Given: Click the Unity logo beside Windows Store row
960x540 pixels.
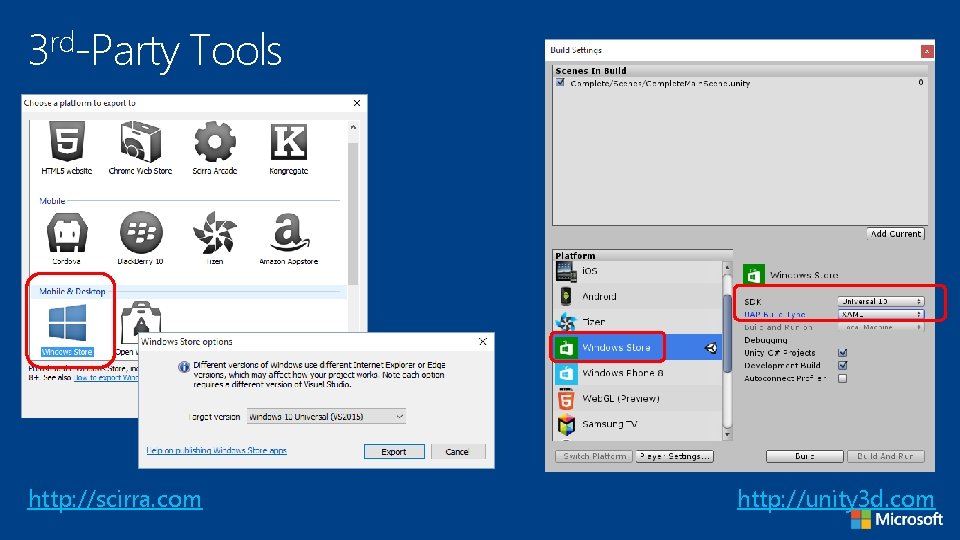Looking at the screenshot, I should (x=711, y=348).
